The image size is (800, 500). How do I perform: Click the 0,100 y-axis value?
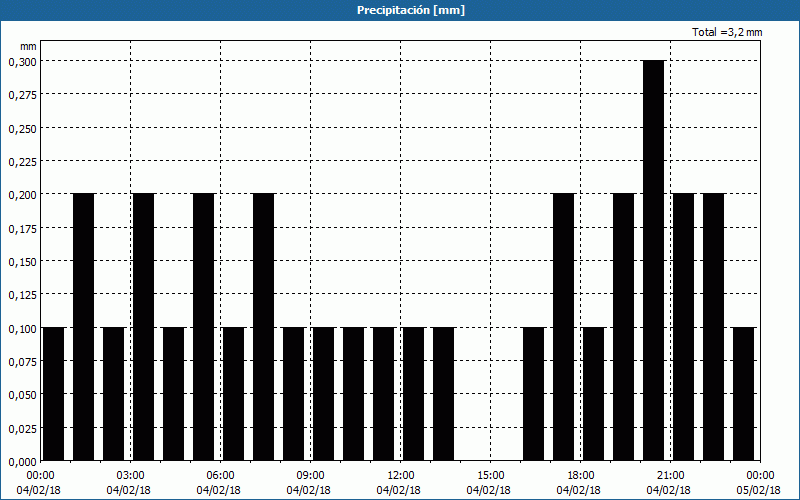(22, 329)
